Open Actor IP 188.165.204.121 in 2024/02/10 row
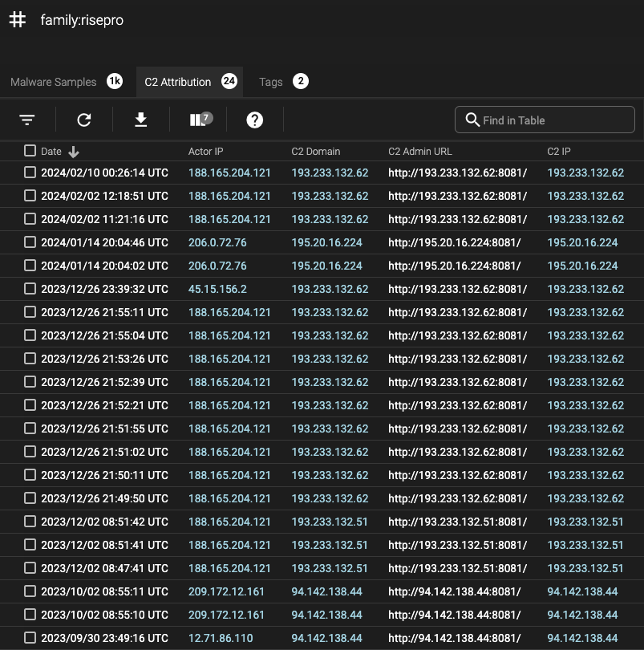 click(x=229, y=173)
